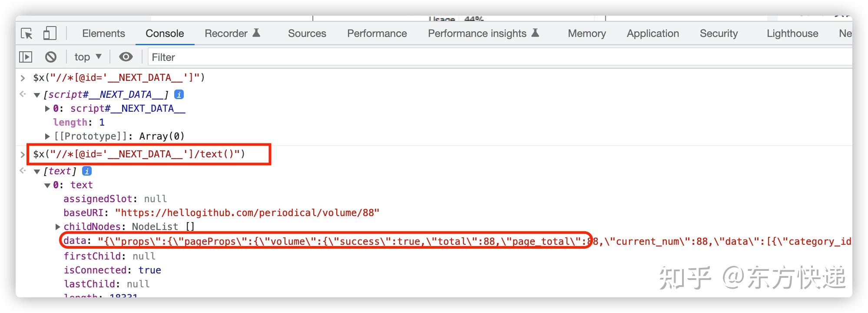Viewport: 868px width, 313px height.
Task: Open the Performance tab
Action: (x=377, y=33)
